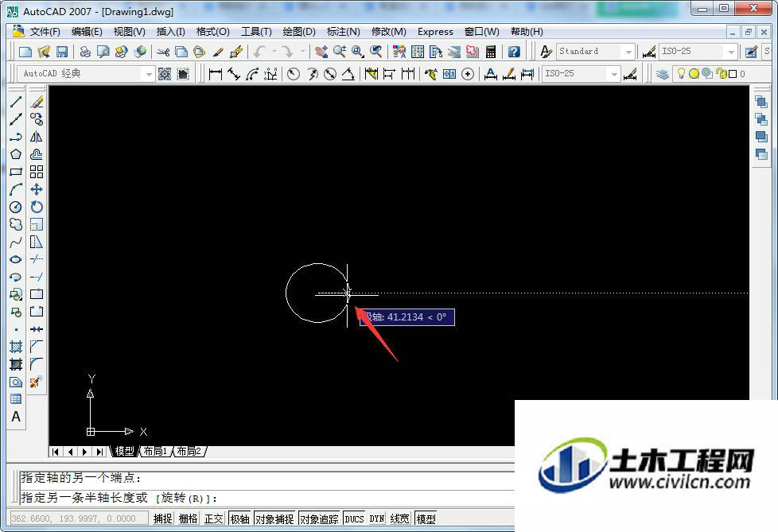Click the Bring to Front draw order icon
This screenshot has width=778, height=532.
[760, 102]
